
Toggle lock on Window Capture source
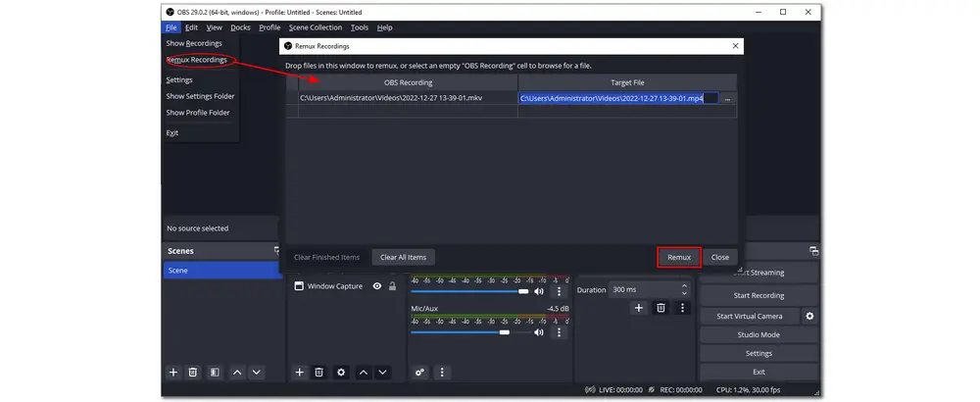click(393, 286)
